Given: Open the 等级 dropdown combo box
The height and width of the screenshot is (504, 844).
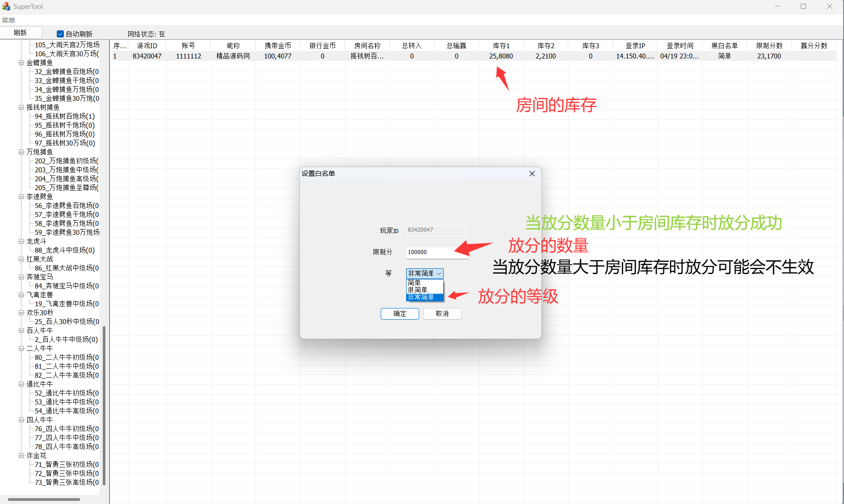Looking at the screenshot, I should (424, 273).
